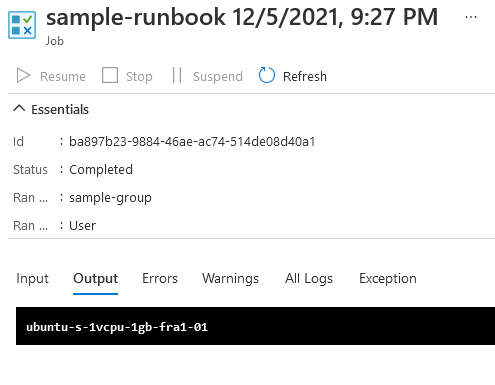
Task: Click the job Id GUID value
Action: tap(192, 142)
